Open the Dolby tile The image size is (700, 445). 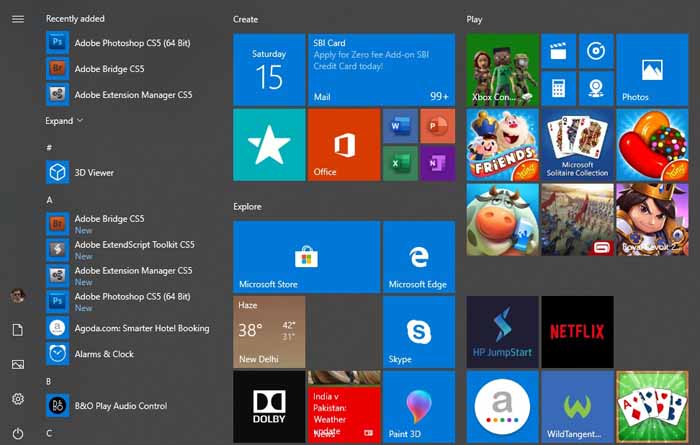[269, 407]
